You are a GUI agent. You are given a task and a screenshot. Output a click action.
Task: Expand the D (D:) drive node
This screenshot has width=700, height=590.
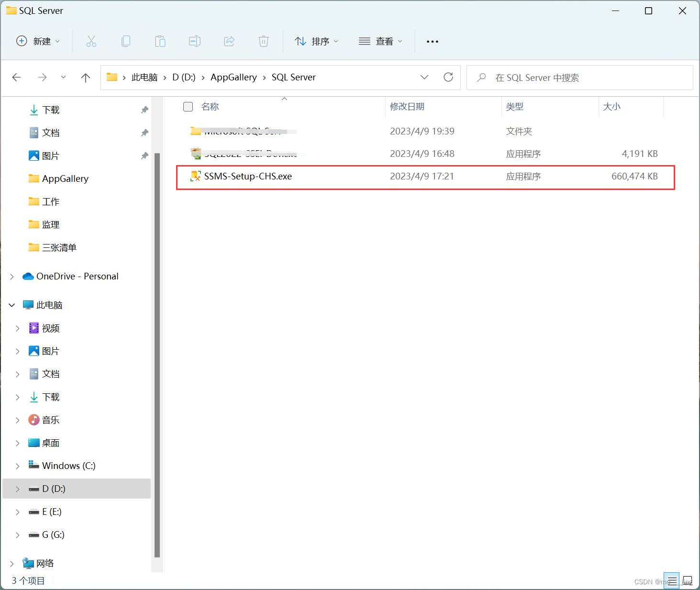(x=18, y=489)
